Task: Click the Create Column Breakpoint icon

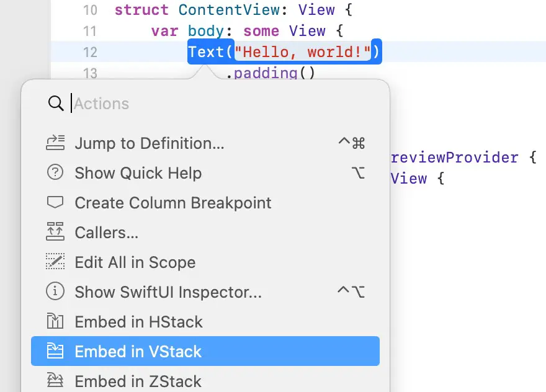Action: pyautogui.click(x=55, y=202)
